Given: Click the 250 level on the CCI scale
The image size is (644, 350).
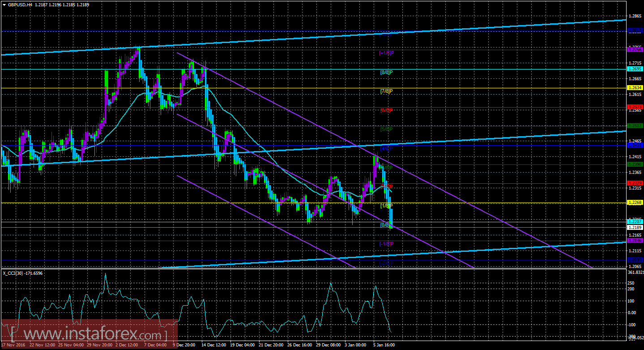Looking at the screenshot, I should pyautogui.click(x=631, y=283).
